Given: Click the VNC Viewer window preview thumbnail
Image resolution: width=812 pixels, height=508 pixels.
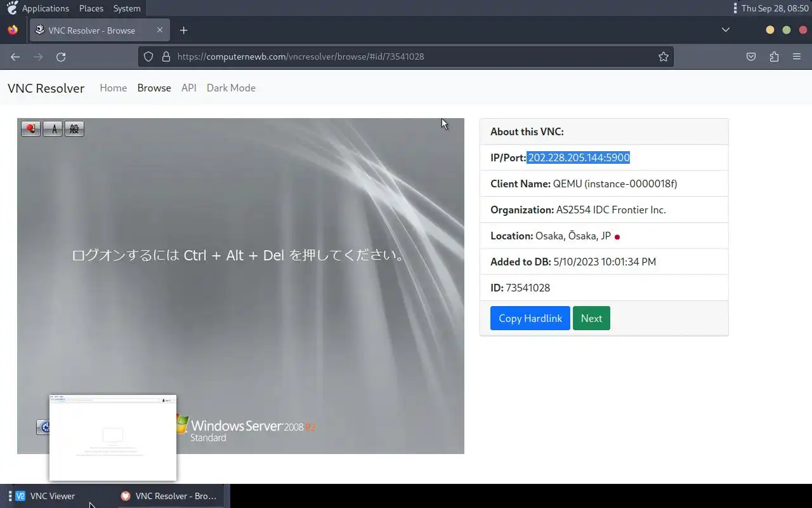Looking at the screenshot, I should click(x=113, y=438).
